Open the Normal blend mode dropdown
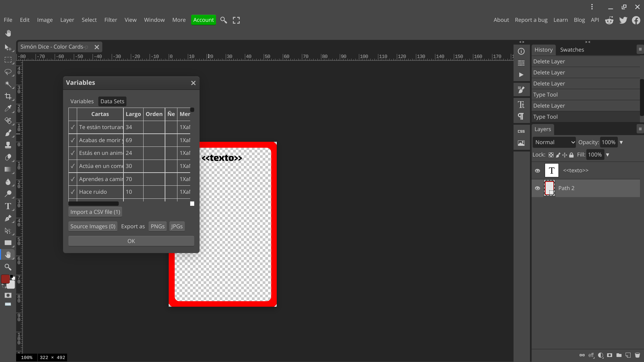This screenshot has width=644, height=362. (553, 142)
